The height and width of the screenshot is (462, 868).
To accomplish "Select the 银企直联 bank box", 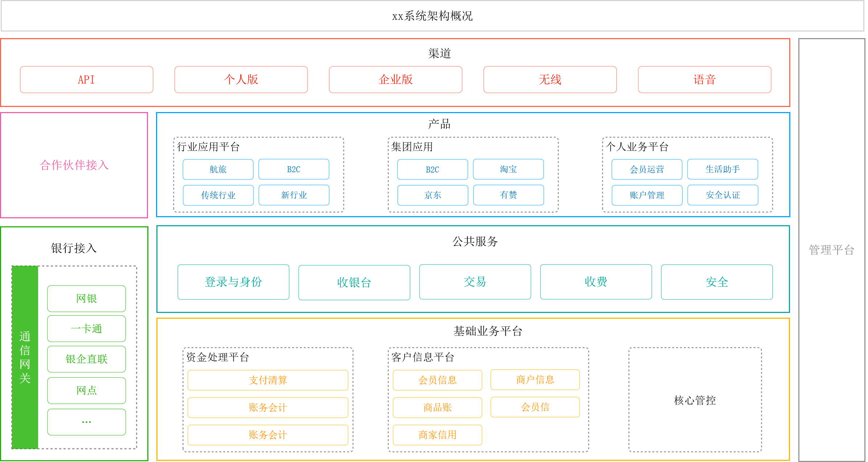I will tap(86, 359).
